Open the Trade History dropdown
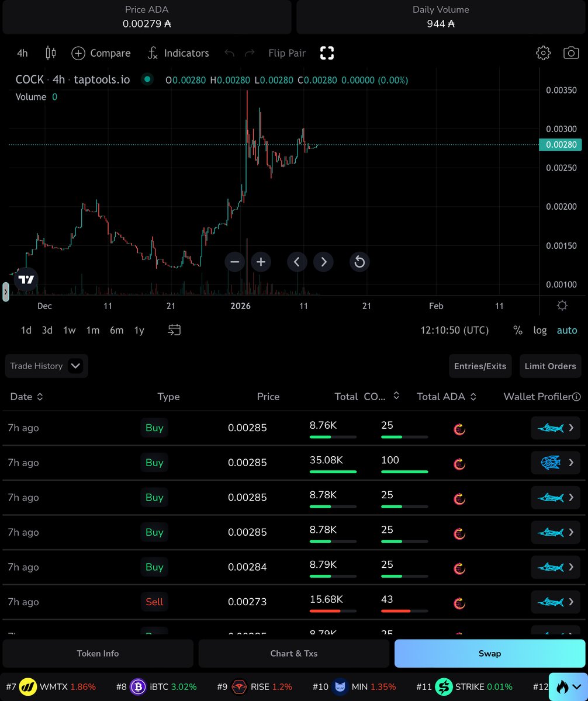This screenshot has height=701, width=588. 46,366
